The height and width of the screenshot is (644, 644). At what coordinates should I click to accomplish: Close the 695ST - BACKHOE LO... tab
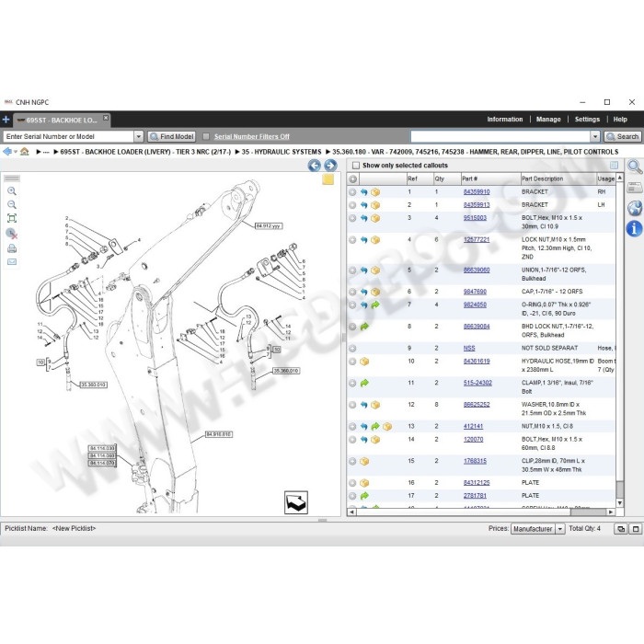[x=106, y=118]
